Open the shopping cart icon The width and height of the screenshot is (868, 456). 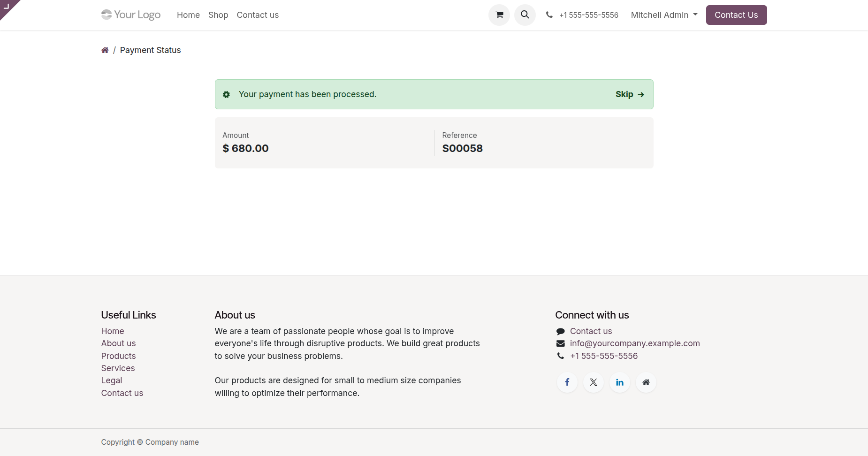pos(499,15)
